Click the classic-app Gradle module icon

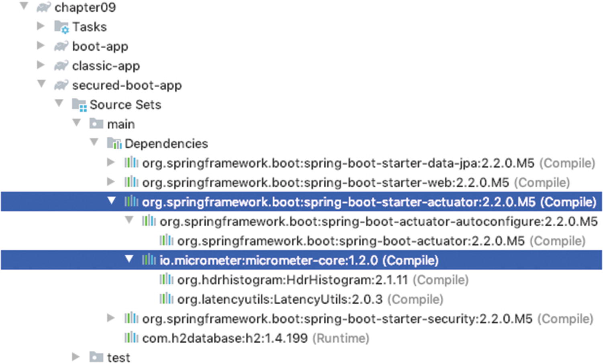tap(61, 65)
